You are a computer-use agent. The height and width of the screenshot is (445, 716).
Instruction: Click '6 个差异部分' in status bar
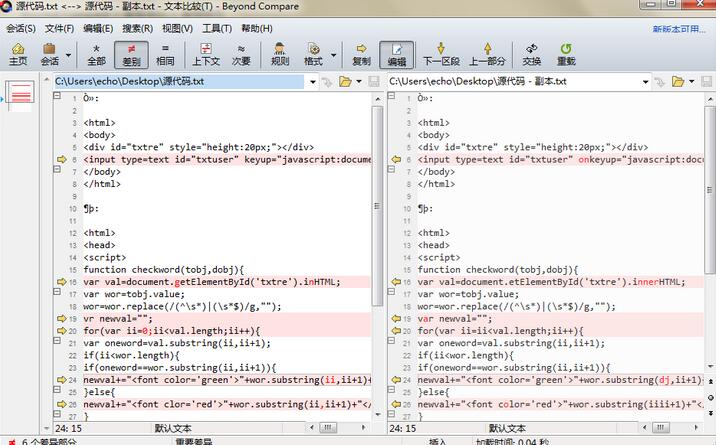pos(49,441)
